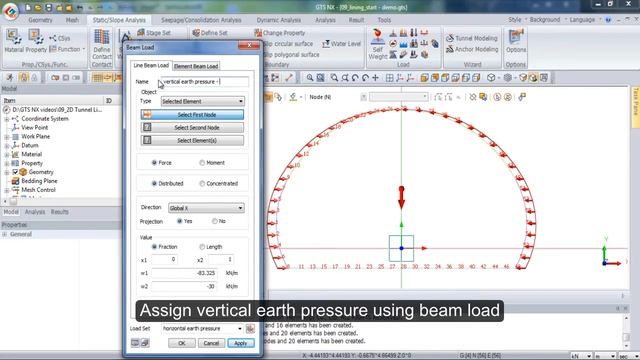Choose the Distributed load option
This screenshot has width=640, height=360.
pyautogui.click(x=154, y=183)
